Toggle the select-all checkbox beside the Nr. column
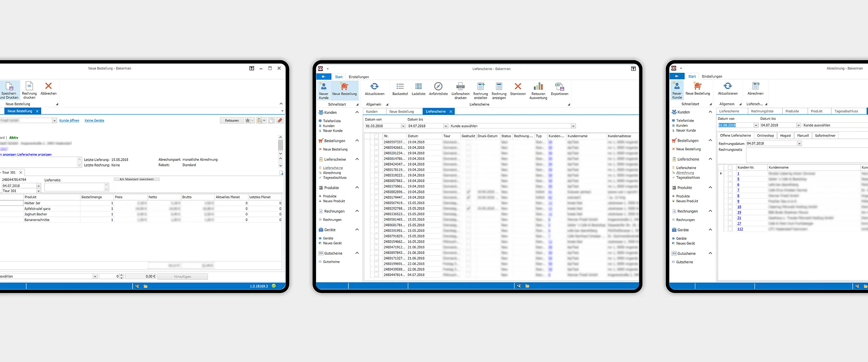This screenshot has width=868, height=362. (377, 136)
